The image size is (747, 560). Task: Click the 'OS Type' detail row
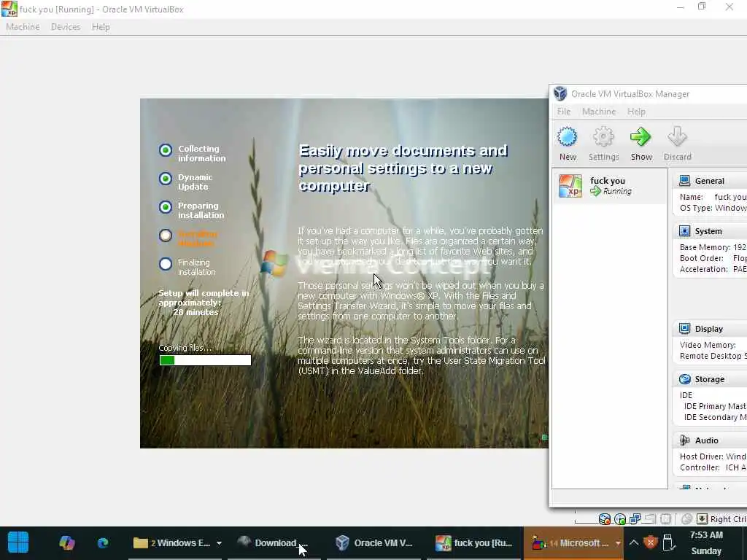tap(713, 208)
